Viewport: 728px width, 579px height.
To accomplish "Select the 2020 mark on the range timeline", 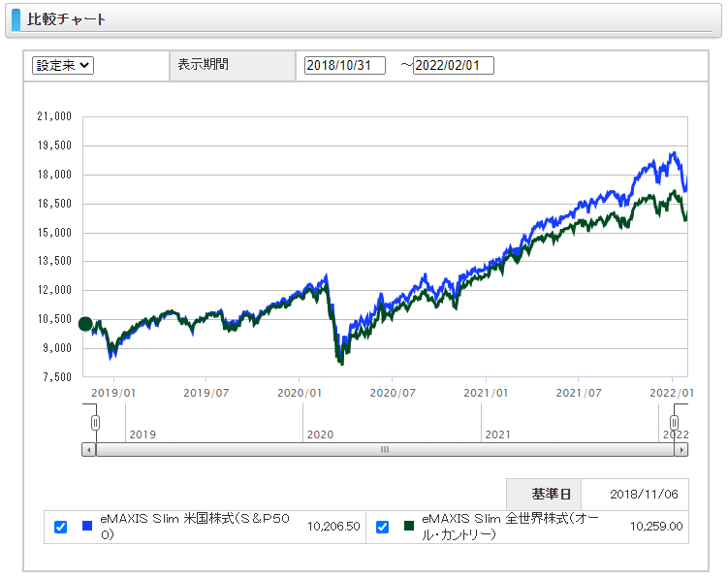I will pyautogui.click(x=320, y=434).
